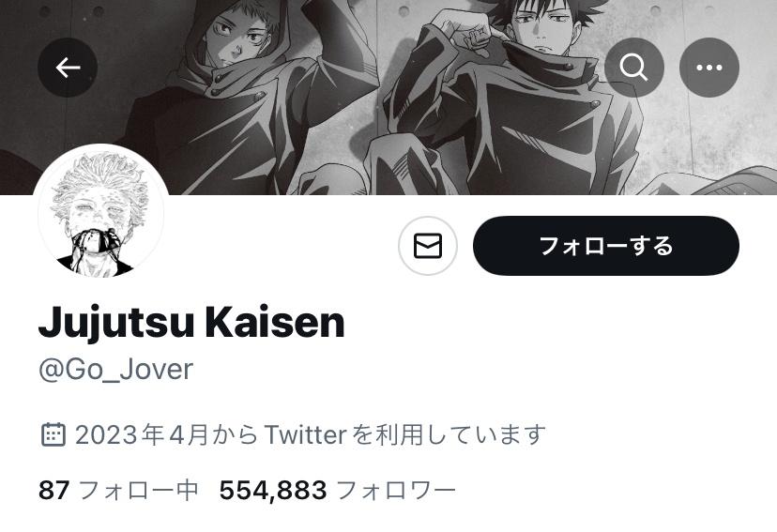Click the @Go_Jover handle text
Viewport: 777px width, 532px height.
(x=116, y=370)
